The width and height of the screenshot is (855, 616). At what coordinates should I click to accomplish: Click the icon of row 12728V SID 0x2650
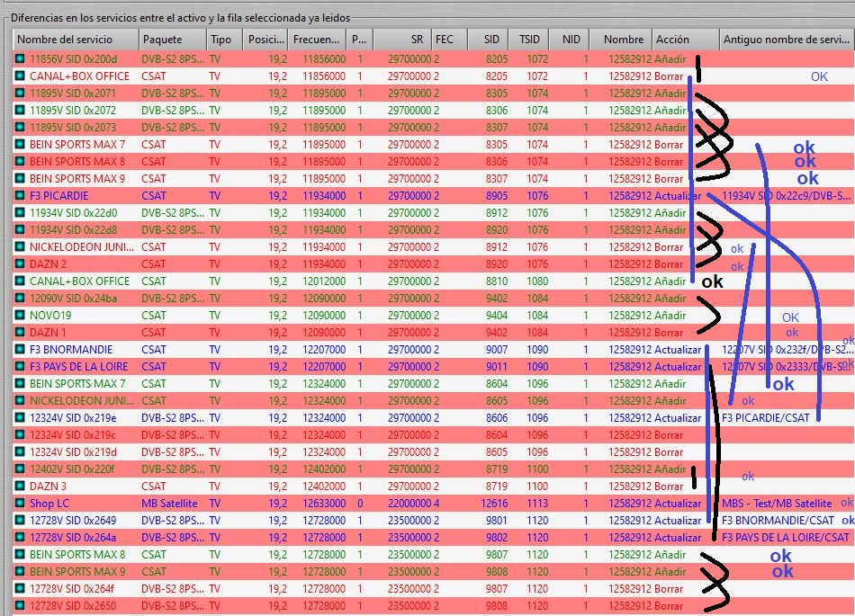tap(20, 605)
